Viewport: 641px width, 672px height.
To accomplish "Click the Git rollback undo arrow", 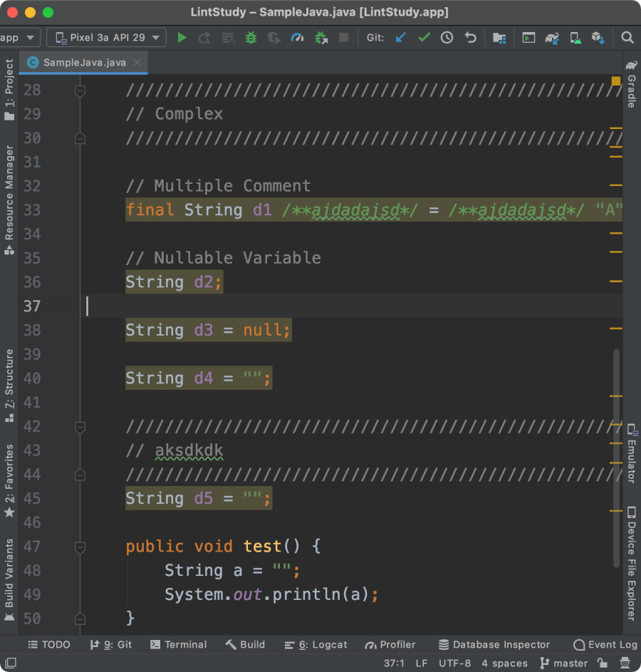I will coord(470,38).
